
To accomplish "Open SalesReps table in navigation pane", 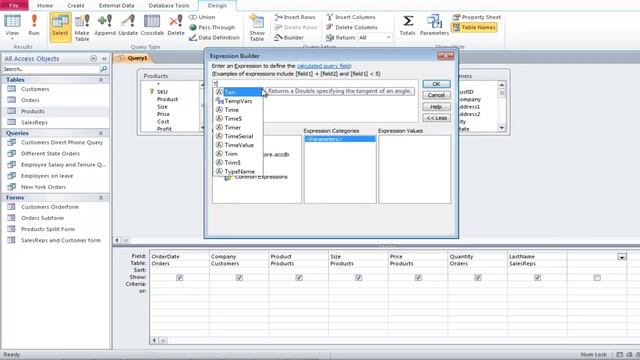I will pos(34,122).
